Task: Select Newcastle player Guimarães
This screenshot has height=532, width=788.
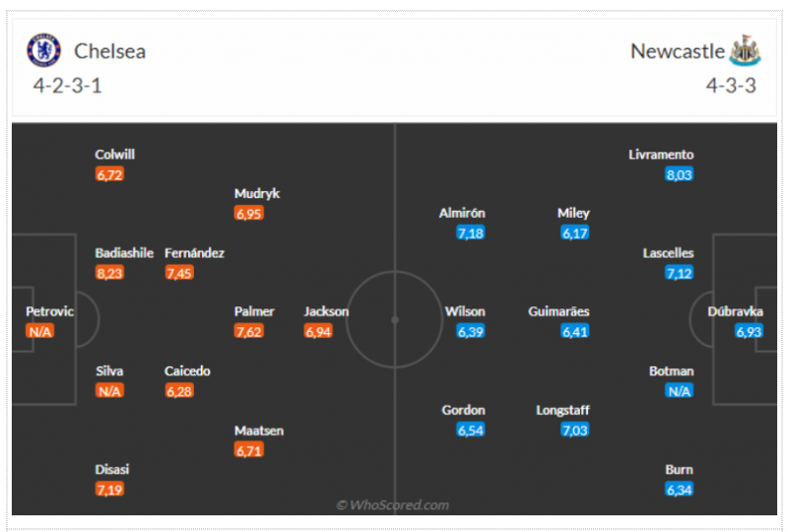Action: click(x=558, y=311)
